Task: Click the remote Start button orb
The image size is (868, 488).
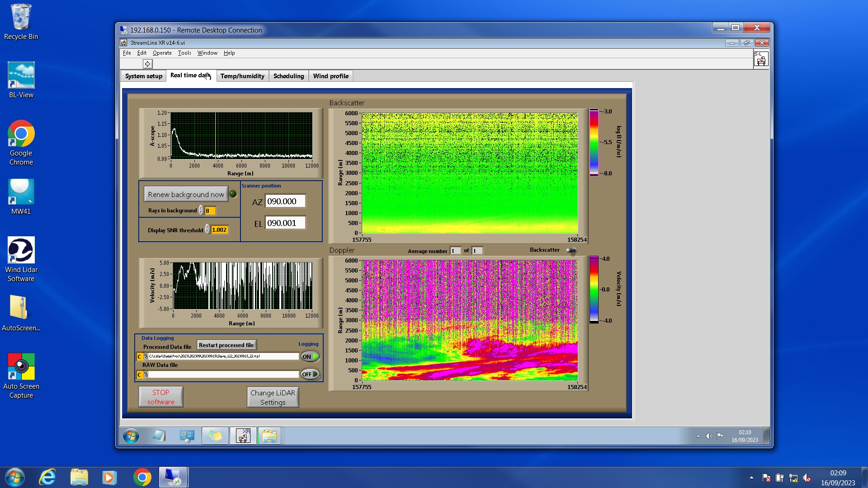Action: pyautogui.click(x=131, y=436)
